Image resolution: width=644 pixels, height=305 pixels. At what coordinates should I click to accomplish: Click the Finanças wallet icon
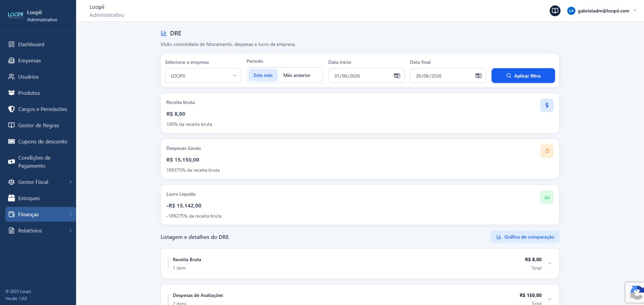[x=11, y=214]
